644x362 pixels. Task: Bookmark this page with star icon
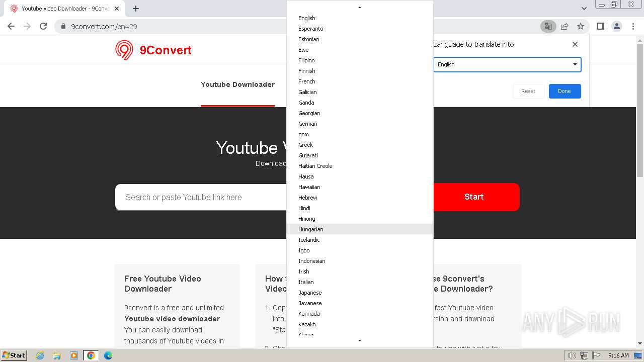coord(581,26)
